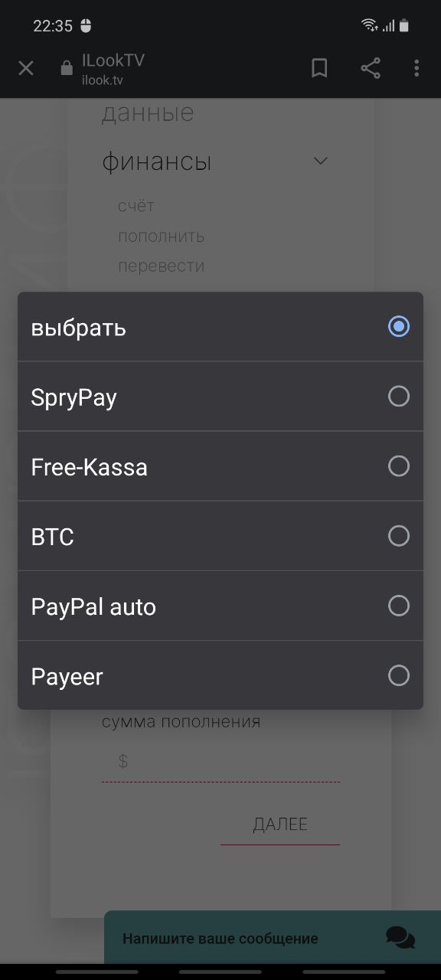The height and width of the screenshot is (980, 441).
Task: Open the share icon in the toolbar
Action: click(371, 69)
